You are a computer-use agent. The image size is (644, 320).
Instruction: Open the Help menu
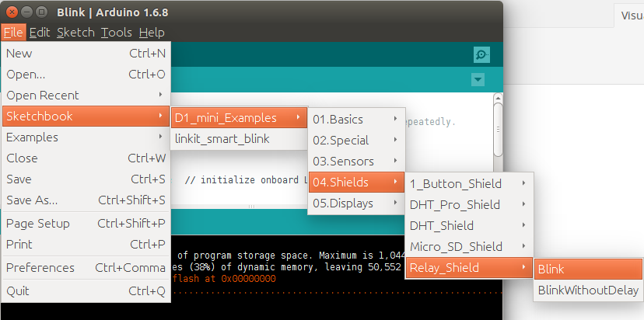pyautogui.click(x=152, y=33)
